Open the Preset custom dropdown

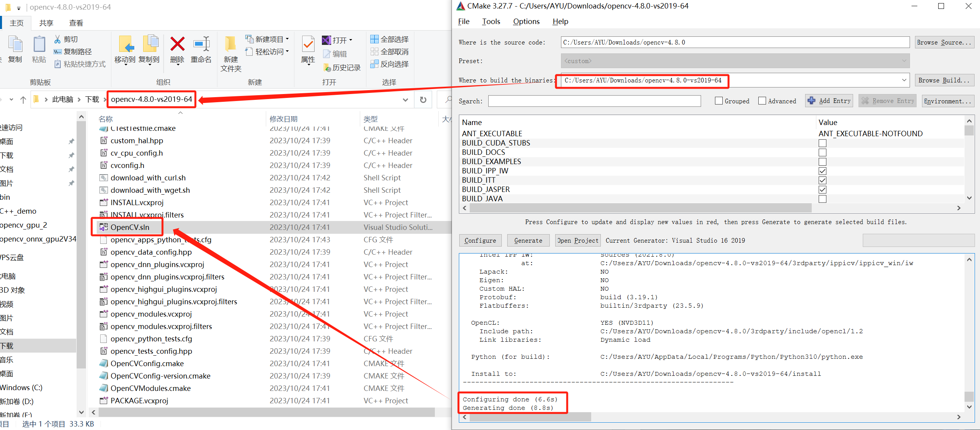click(904, 61)
